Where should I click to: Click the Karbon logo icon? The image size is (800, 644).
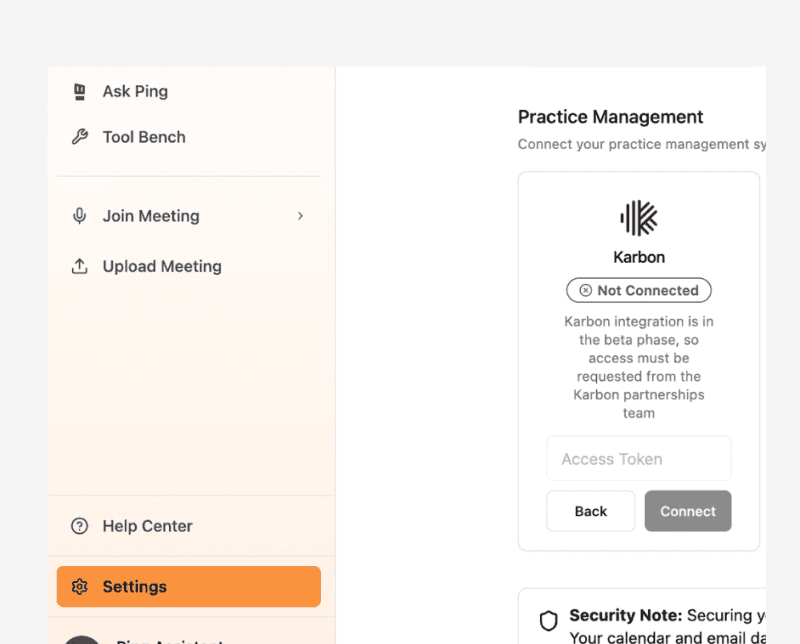click(x=639, y=218)
